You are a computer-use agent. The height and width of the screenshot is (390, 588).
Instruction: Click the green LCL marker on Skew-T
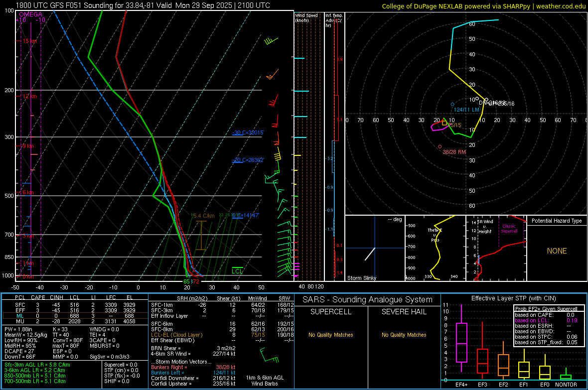237,271
